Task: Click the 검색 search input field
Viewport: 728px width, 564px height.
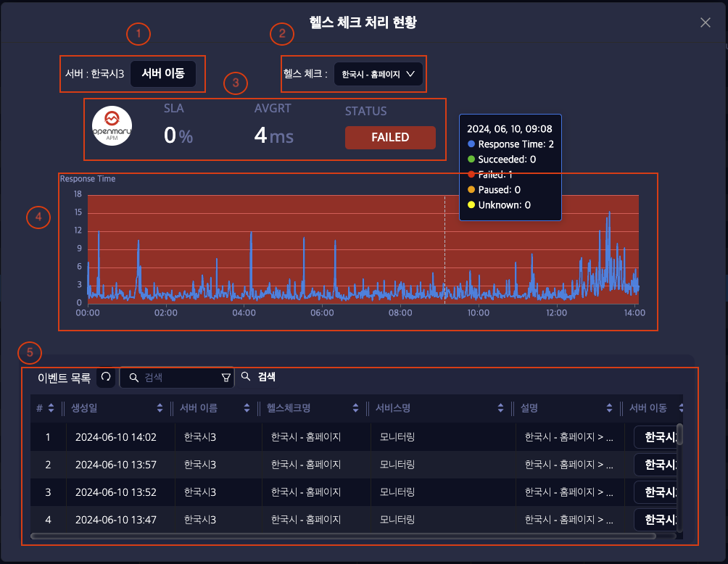Action: click(179, 377)
